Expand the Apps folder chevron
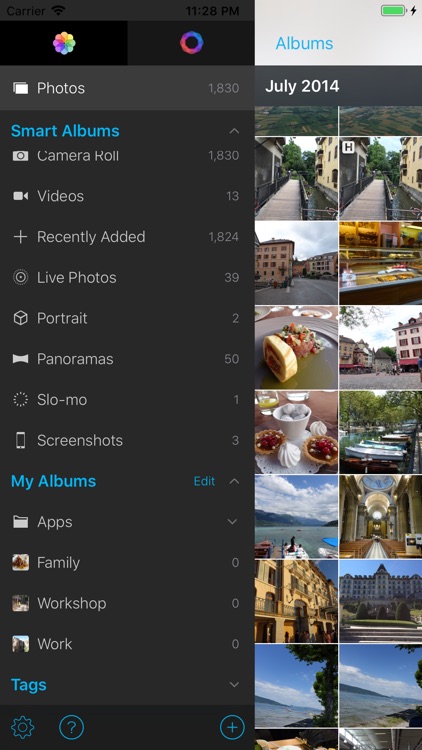This screenshot has width=422, height=750. pos(233,522)
